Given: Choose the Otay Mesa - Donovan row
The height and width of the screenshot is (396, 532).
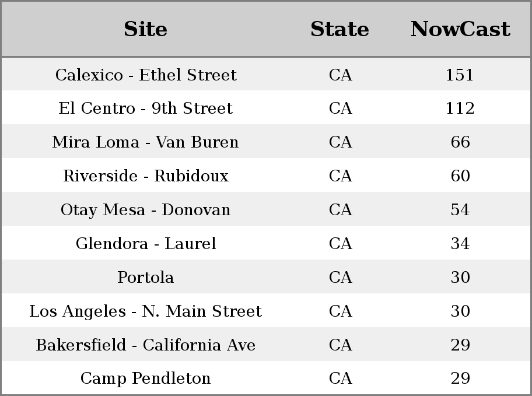Looking at the screenshot, I should [266, 209].
